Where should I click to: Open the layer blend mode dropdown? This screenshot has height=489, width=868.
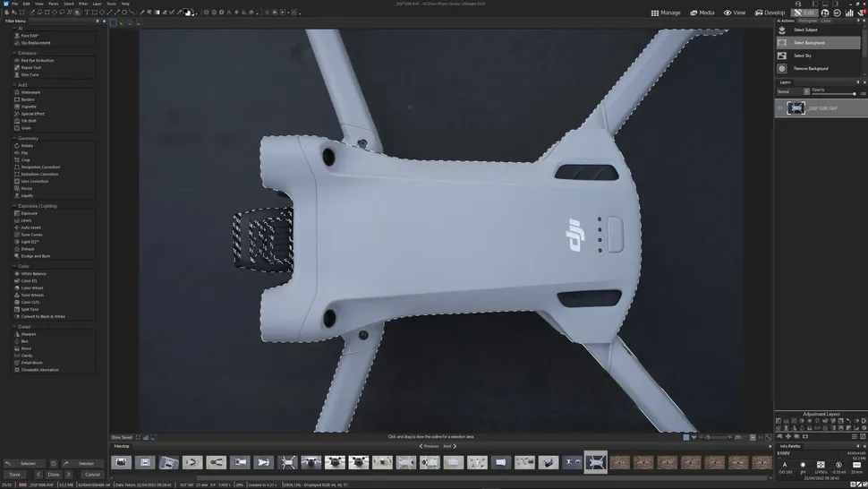coord(793,91)
